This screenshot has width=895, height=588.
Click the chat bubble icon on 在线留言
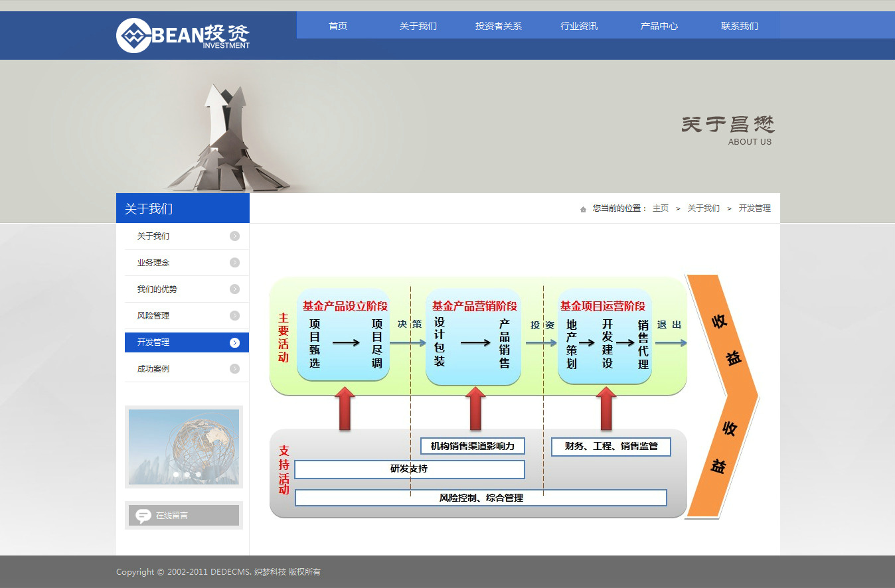(143, 516)
